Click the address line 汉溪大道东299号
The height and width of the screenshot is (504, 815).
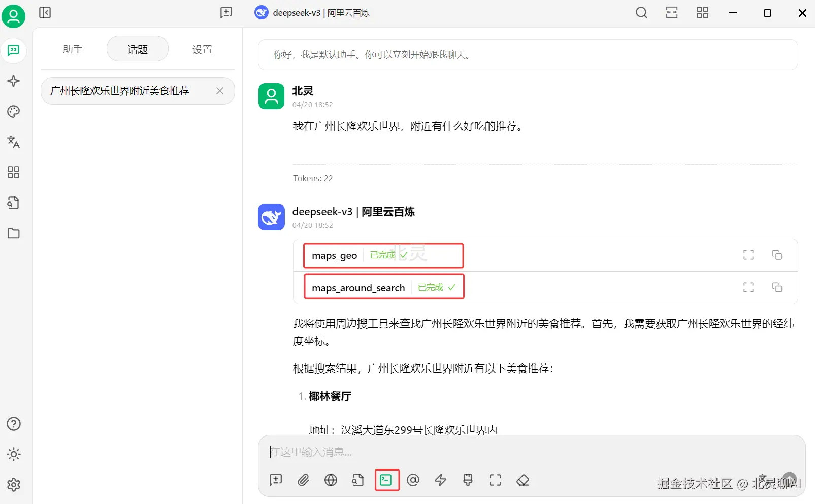point(403,430)
